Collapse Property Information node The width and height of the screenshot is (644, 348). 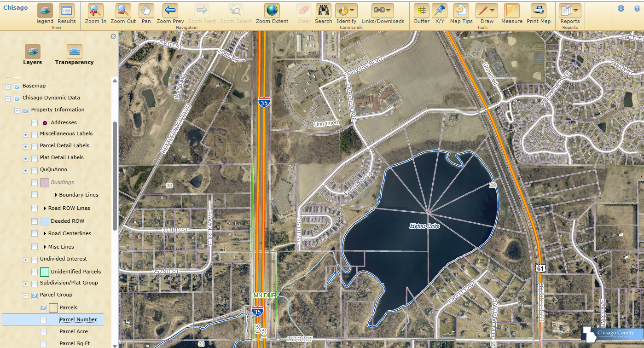click(17, 110)
